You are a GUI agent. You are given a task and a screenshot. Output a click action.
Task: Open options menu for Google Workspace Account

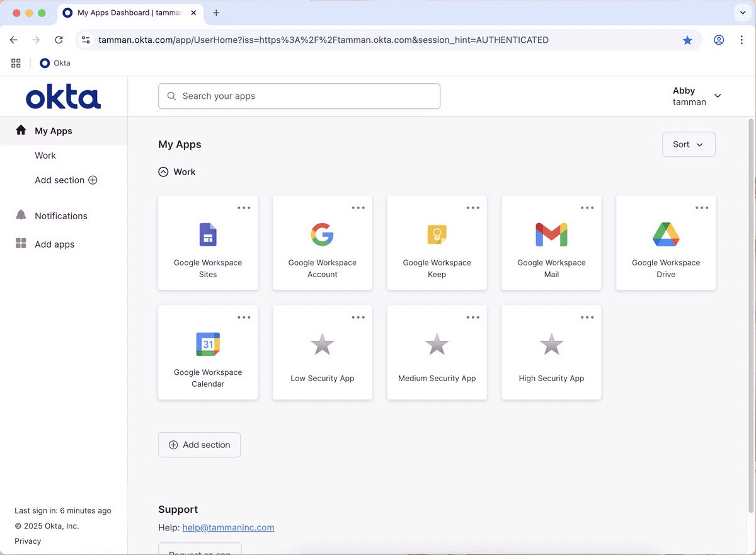click(x=358, y=208)
